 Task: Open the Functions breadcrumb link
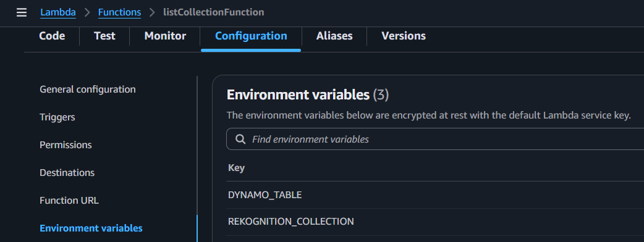point(119,12)
